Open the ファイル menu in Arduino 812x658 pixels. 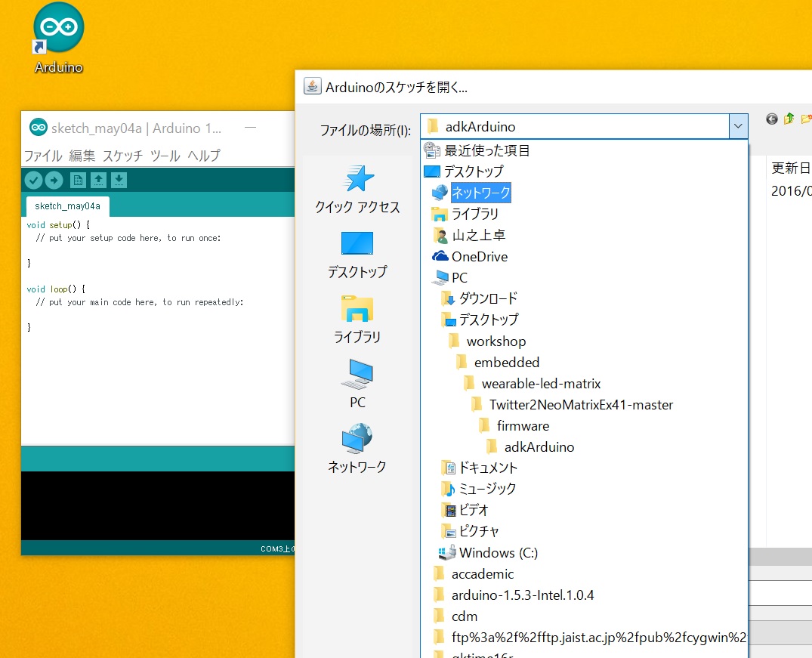[x=43, y=156]
